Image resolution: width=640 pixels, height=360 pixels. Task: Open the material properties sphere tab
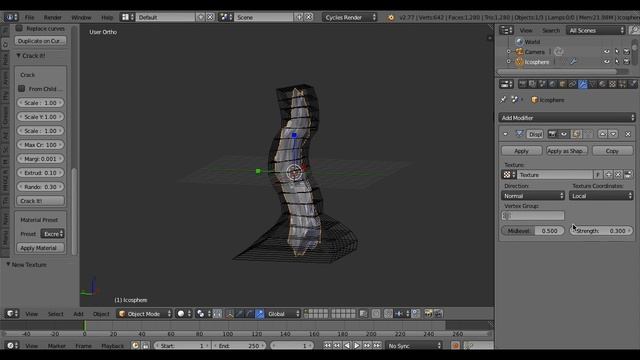(x=602, y=84)
